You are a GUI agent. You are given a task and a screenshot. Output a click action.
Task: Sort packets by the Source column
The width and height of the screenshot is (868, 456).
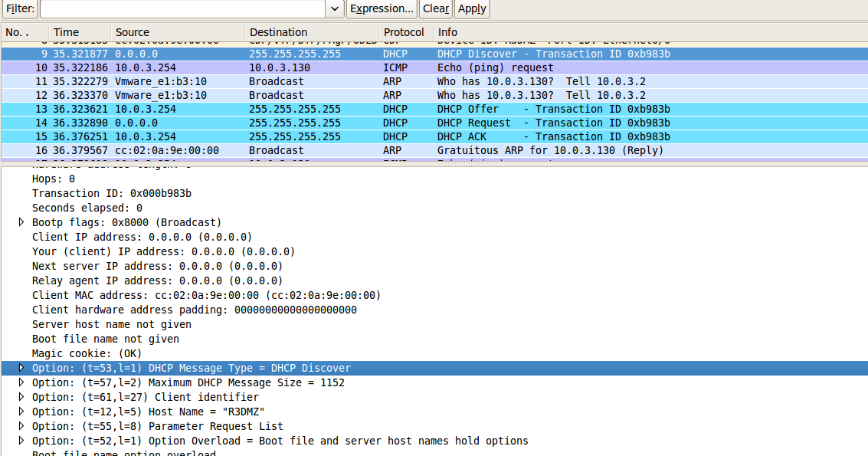[132, 32]
